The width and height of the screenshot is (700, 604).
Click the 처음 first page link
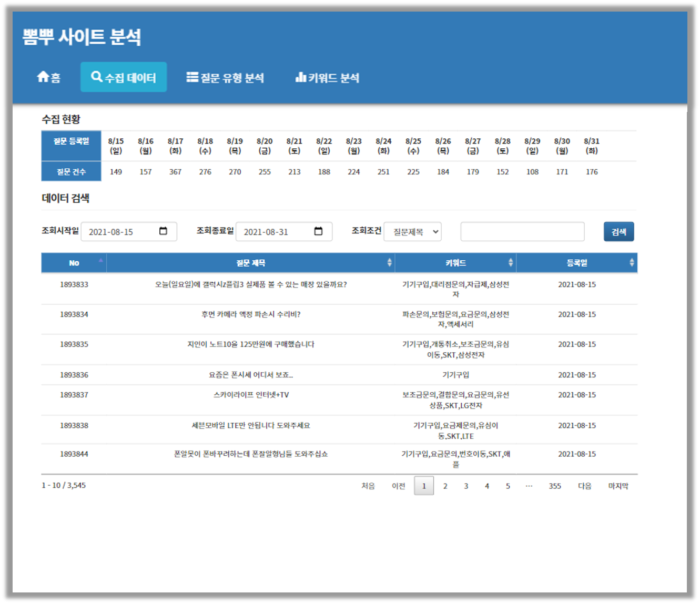pos(368,486)
